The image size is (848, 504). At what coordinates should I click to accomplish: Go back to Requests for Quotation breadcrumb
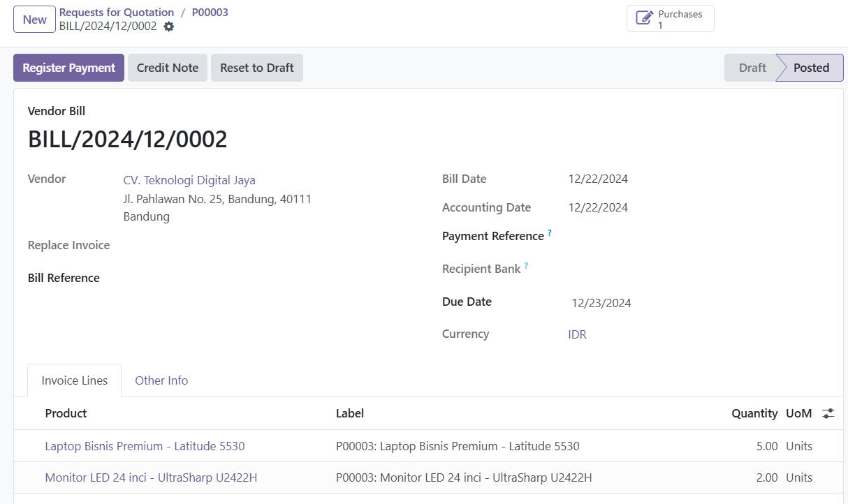coord(117,13)
